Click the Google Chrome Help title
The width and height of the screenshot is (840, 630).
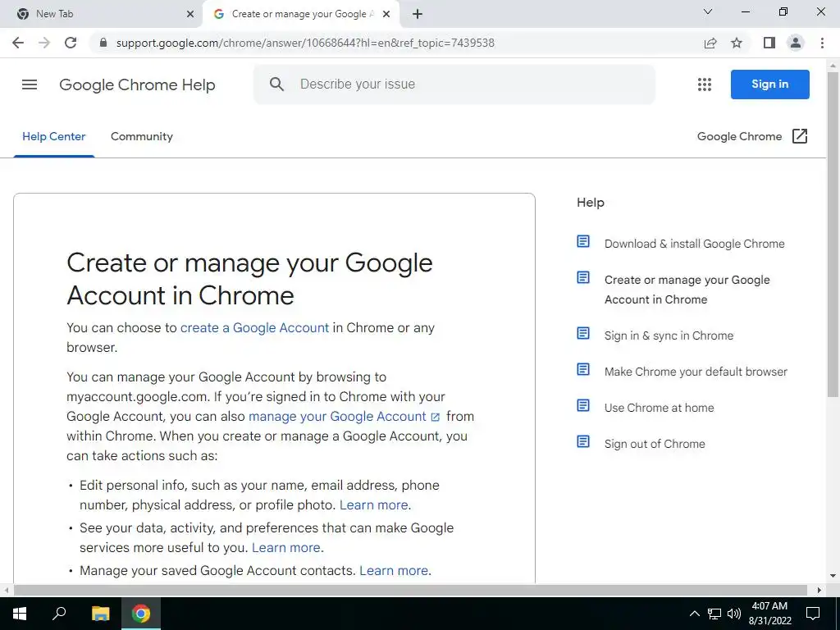[x=137, y=84]
